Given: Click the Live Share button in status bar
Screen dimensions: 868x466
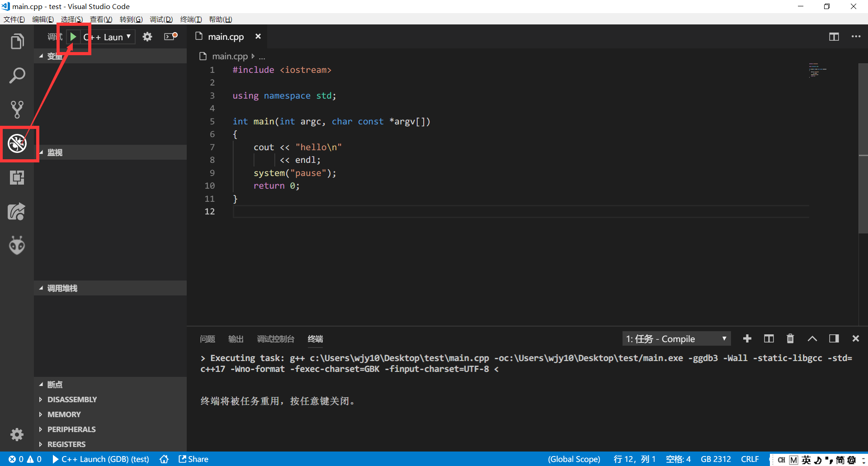Looking at the screenshot, I should [193, 459].
